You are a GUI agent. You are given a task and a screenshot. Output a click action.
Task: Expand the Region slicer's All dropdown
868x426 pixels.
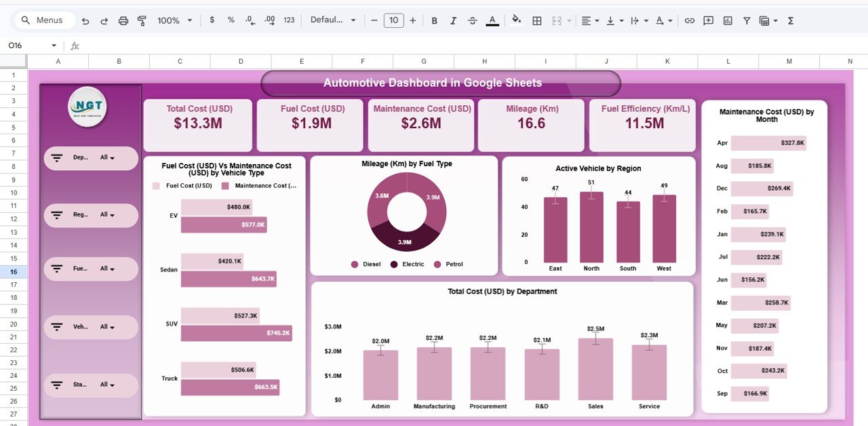110,215
